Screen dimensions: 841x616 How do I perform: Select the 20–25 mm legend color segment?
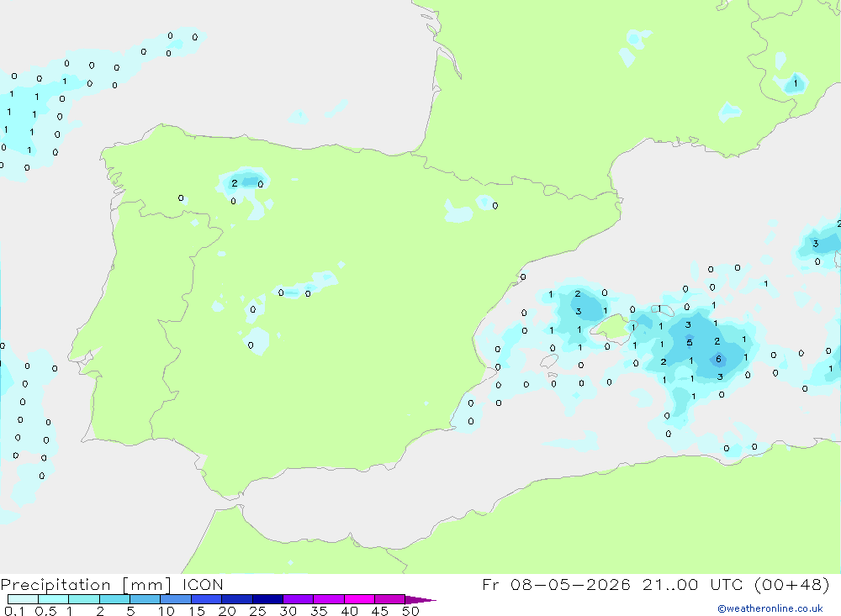pyautogui.click(x=236, y=599)
